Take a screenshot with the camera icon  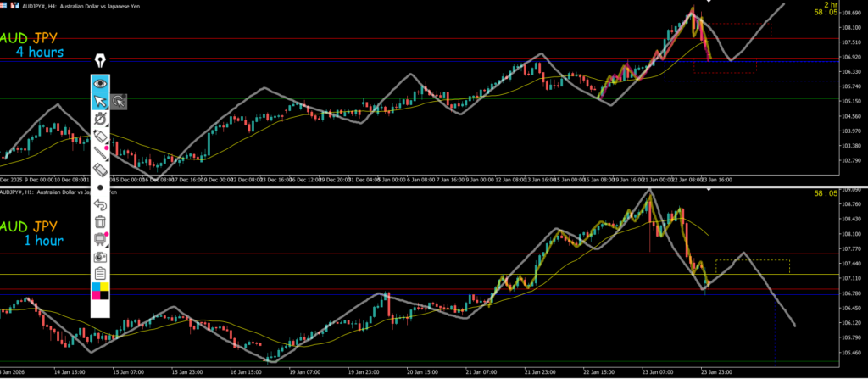pyautogui.click(x=100, y=256)
